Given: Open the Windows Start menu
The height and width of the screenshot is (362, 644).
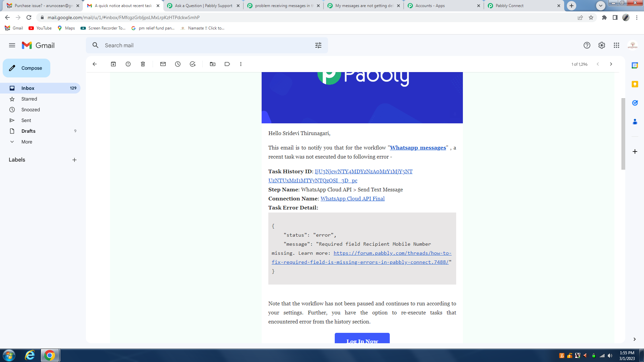Looking at the screenshot, I should [x=9, y=355].
